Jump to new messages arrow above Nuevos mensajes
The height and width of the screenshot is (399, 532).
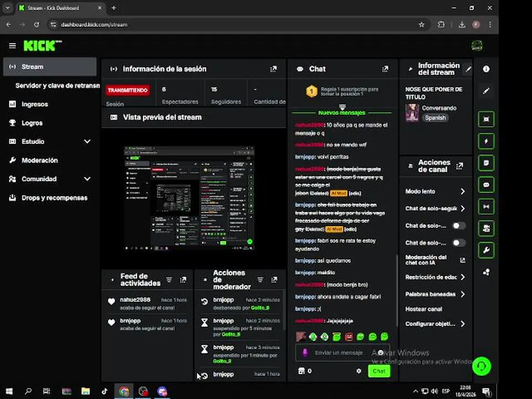click(342, 107)
